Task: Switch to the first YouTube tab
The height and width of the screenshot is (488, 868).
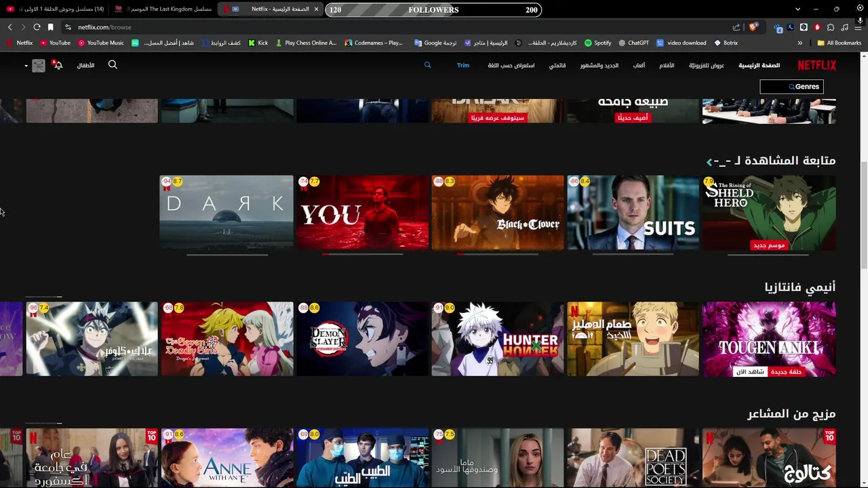Action: [55, 9]
